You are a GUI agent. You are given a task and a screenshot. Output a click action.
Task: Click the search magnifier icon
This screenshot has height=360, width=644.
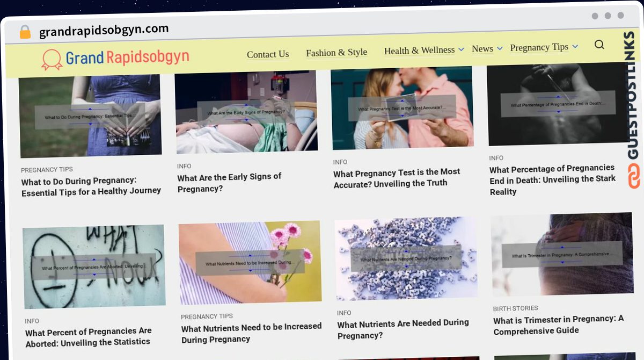click(x=599, y=45)
